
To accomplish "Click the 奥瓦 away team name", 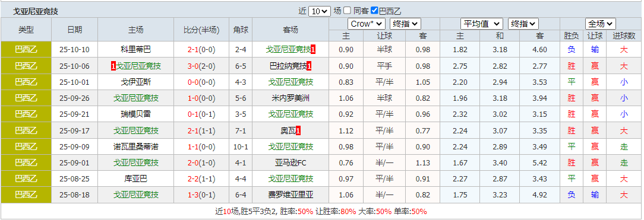I will click(288, 130).
